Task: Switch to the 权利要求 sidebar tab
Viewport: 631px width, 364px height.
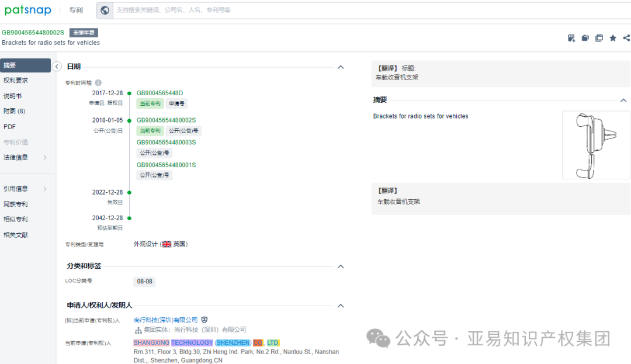Action: pyautogui.click(x=18, y=80)
